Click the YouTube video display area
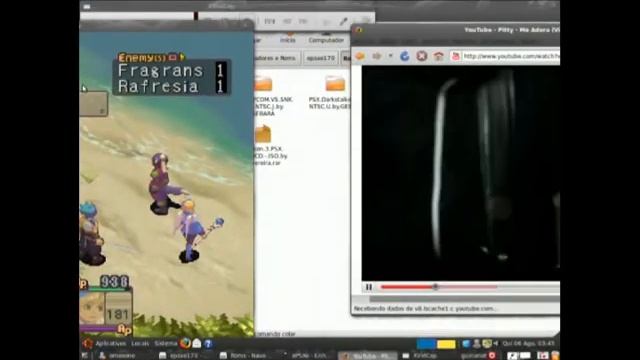 click(x=460, y=173)
